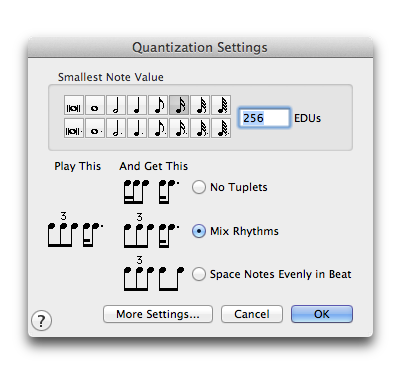Image resolution: width=401 pixels, height=373 pixels.
Task: Select the double whole note value
Action: coord(74,105)
